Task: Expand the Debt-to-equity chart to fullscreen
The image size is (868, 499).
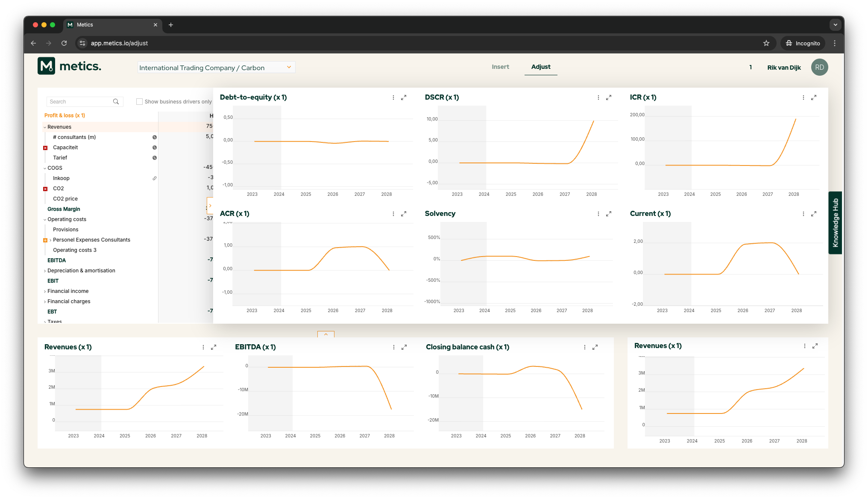Action: pyautogui.click(x=403, y=98)
